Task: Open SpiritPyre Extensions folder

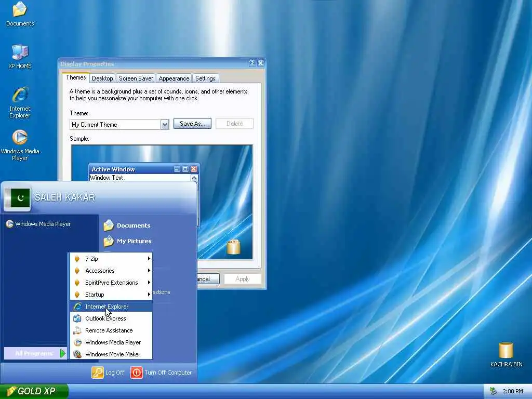Action: 111,282
